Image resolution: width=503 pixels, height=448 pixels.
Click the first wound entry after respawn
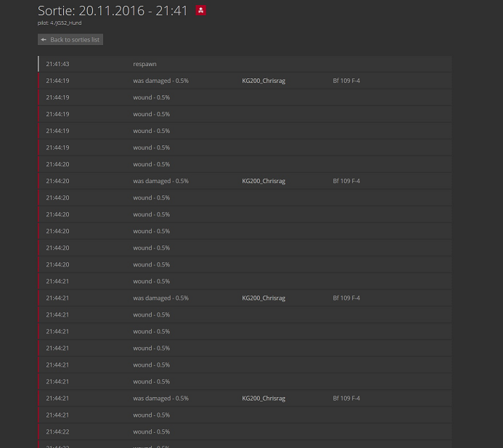[151, 97]
